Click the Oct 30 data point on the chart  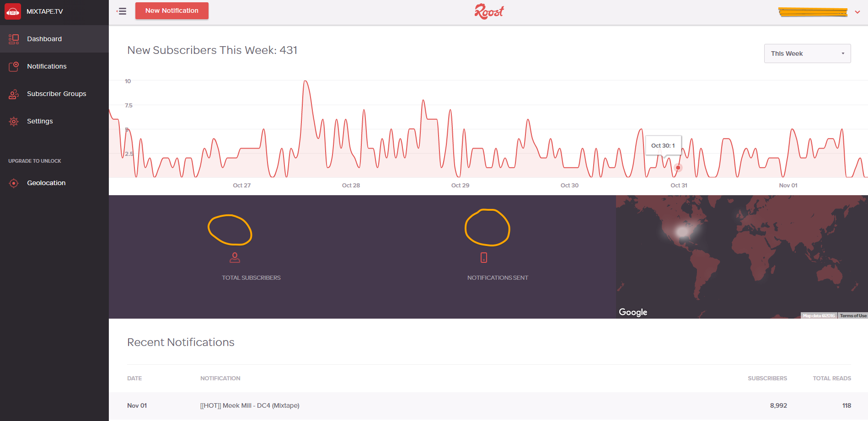point(678,167)
